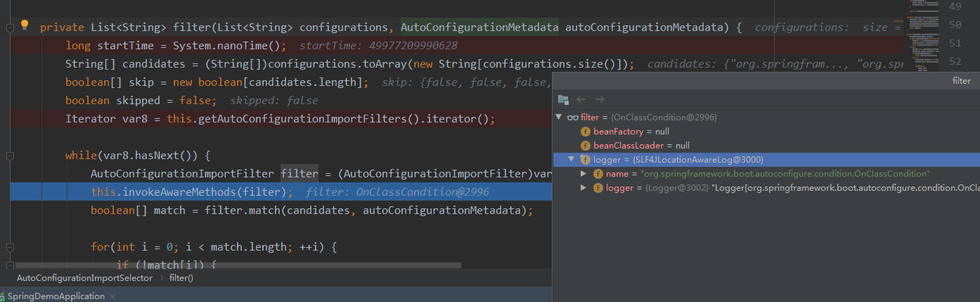
Task: Select the logger = {Logger@3002} row
Action: (x=766, y=188)
